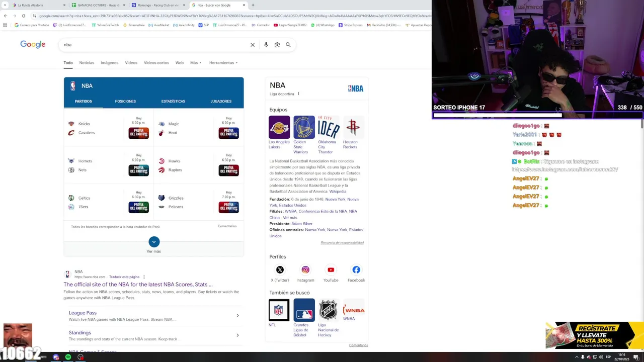The image size is (644, 362).
Task: Open the Hornets vs Nets game preview
Action: [138, 170]
